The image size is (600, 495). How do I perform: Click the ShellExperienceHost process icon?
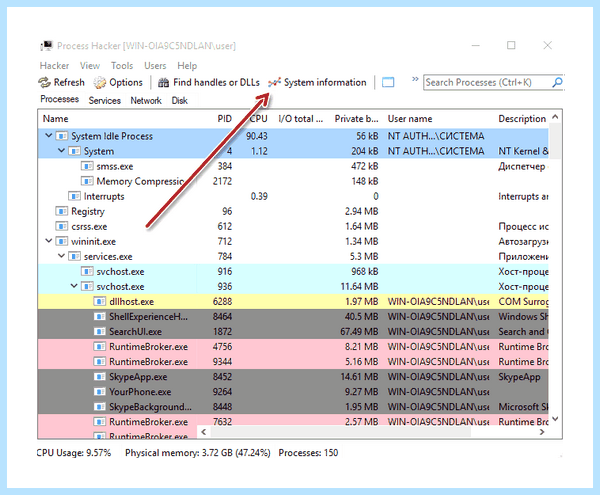tap(99, 317)
